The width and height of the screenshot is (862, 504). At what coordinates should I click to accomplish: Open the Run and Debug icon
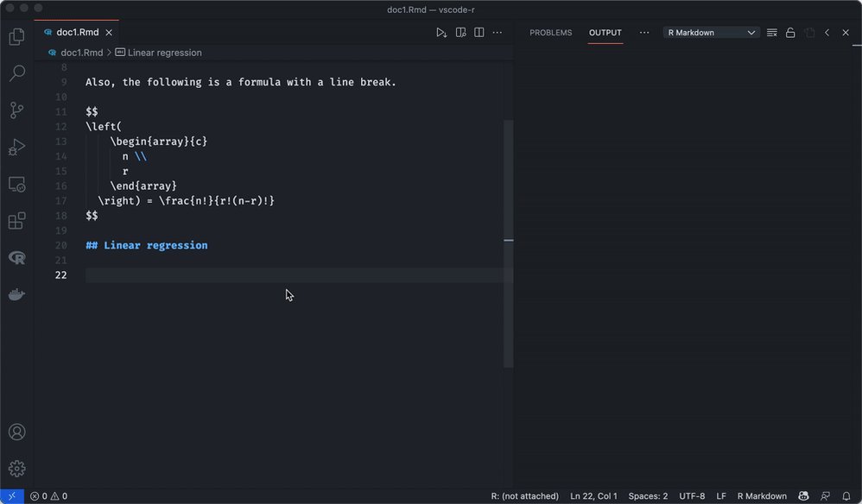coord(16,147)
